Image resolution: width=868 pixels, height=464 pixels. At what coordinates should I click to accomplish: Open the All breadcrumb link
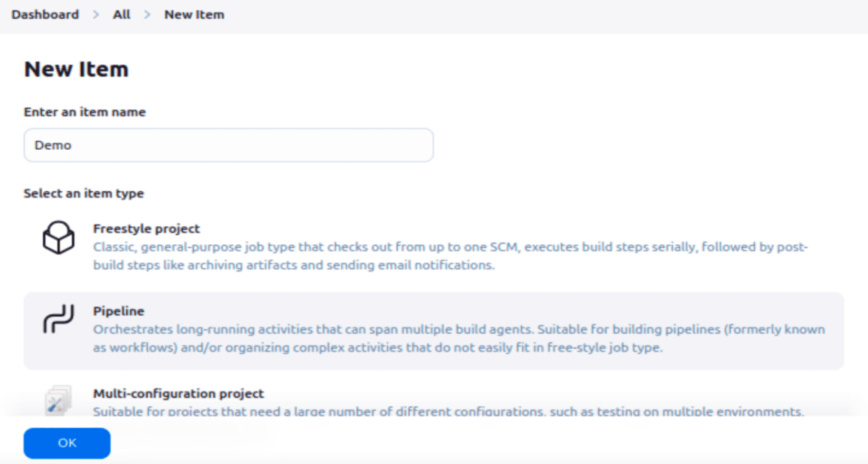pos(121,15)
